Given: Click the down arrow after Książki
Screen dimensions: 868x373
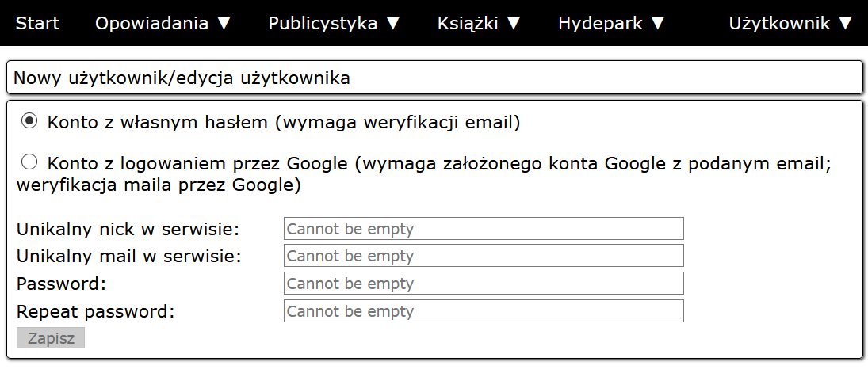Looking at the screenshot, I should (514, 24).
